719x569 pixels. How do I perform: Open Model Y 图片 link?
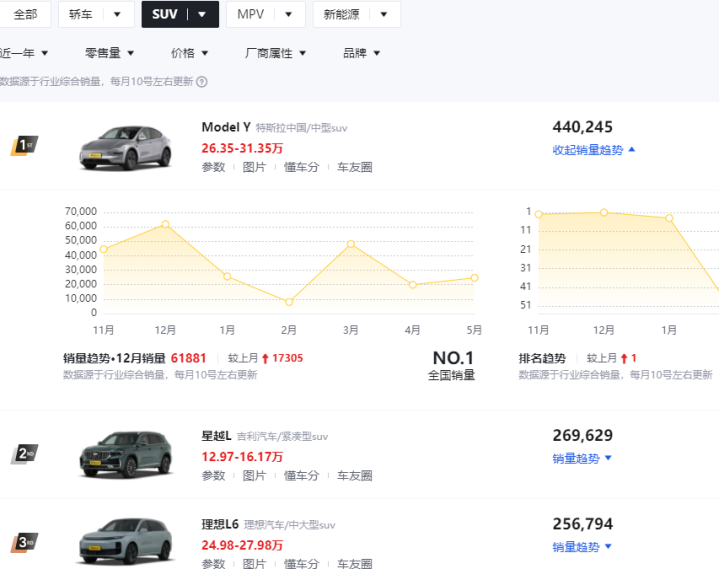pyautogui.click(x=254, y=167)
